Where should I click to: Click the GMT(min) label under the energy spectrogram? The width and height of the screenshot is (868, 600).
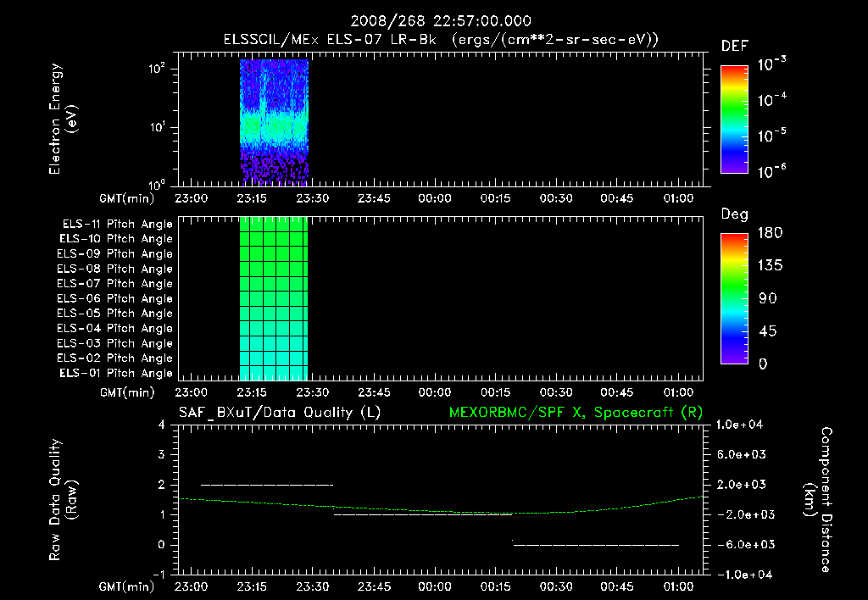(x=127, y=198)
